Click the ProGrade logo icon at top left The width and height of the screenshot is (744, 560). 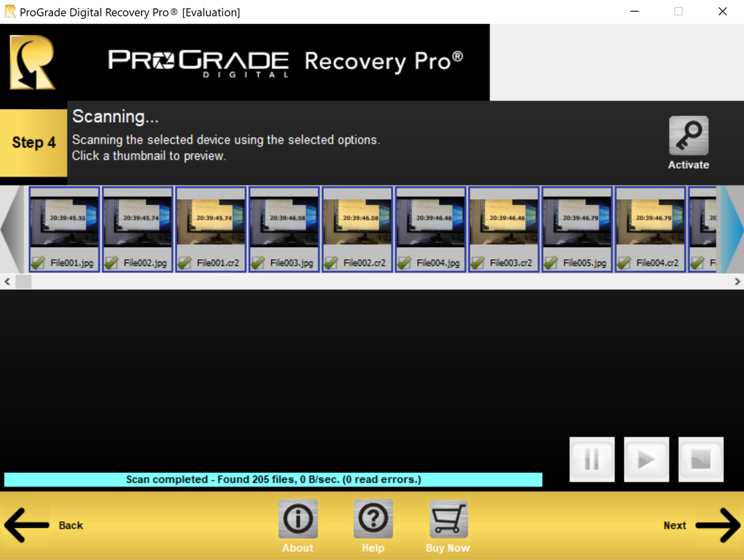[x=32, y=62]
